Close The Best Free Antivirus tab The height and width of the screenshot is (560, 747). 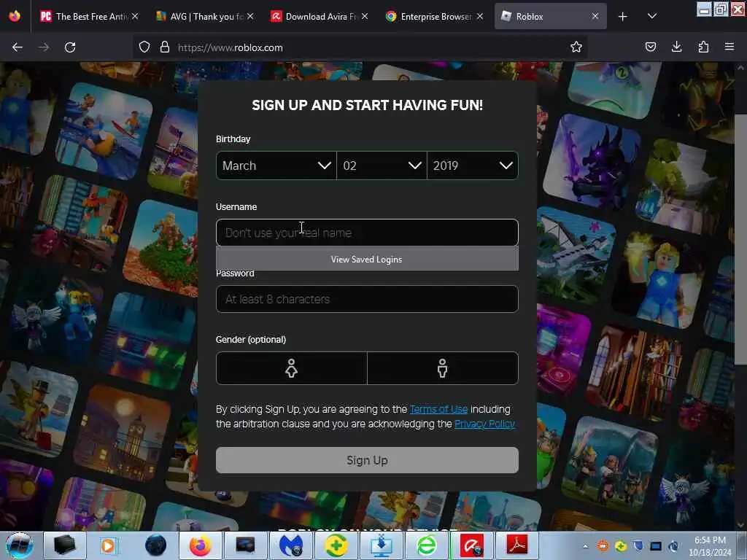(x=135, y=17)
